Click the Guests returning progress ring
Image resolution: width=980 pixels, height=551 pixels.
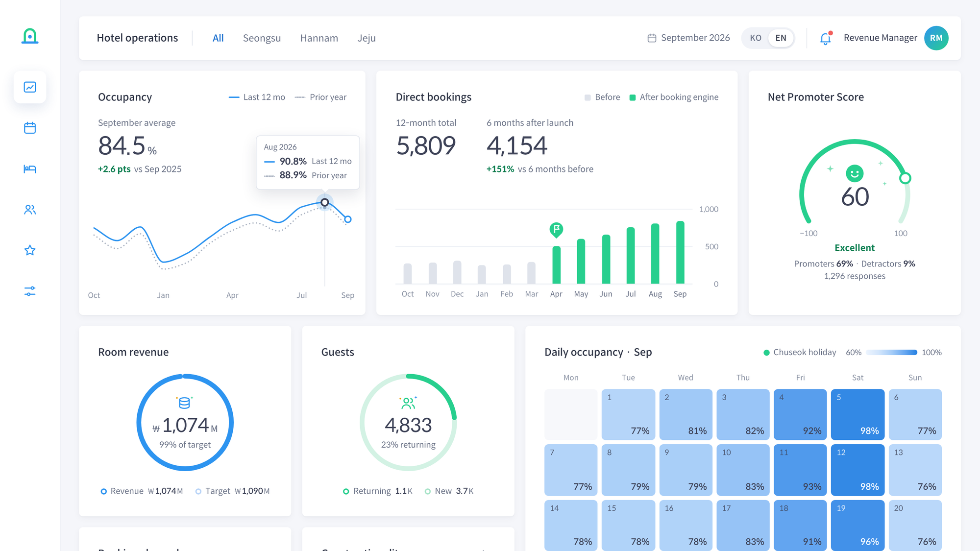tap(408, 422)
